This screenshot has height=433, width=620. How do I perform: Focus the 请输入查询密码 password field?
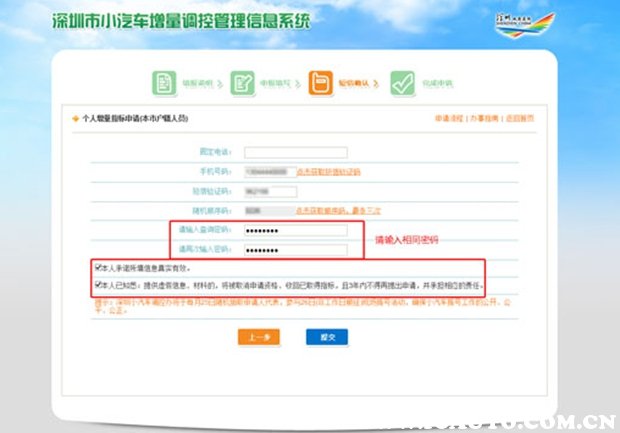[295, 231]
